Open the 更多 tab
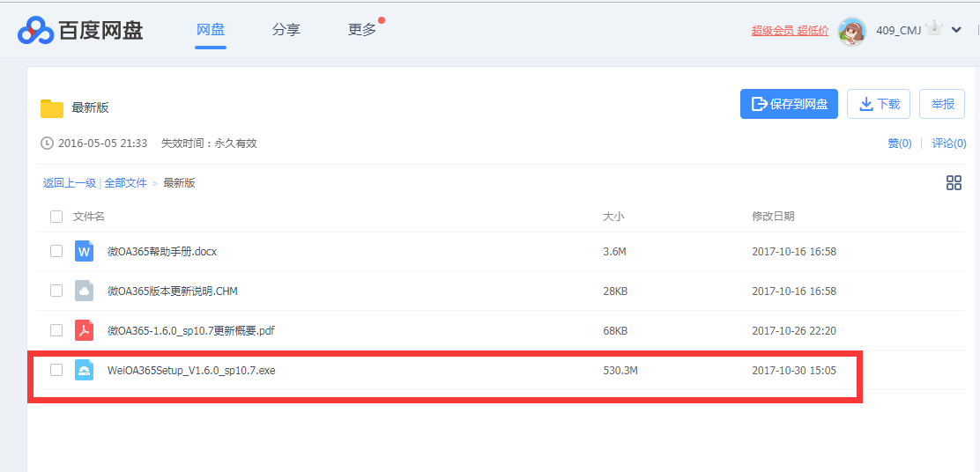 [362, 29]
